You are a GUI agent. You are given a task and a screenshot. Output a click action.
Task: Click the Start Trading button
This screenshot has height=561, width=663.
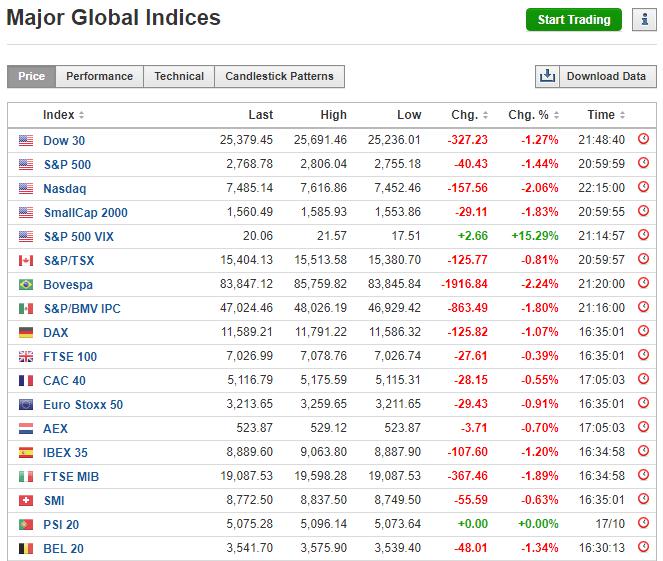573,19
